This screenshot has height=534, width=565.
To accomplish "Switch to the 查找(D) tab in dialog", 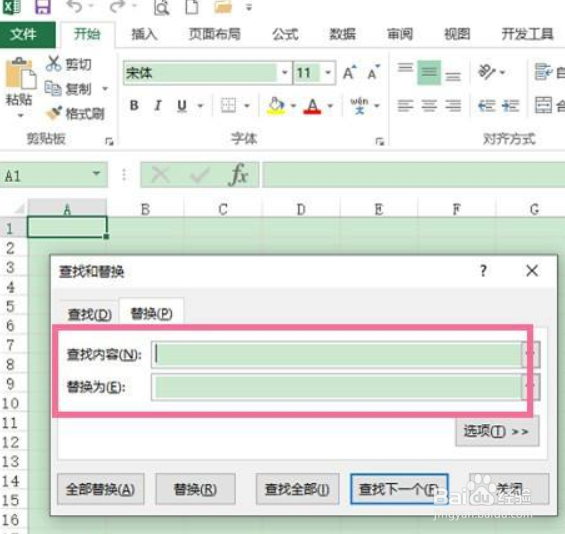I will pos(89,314).
